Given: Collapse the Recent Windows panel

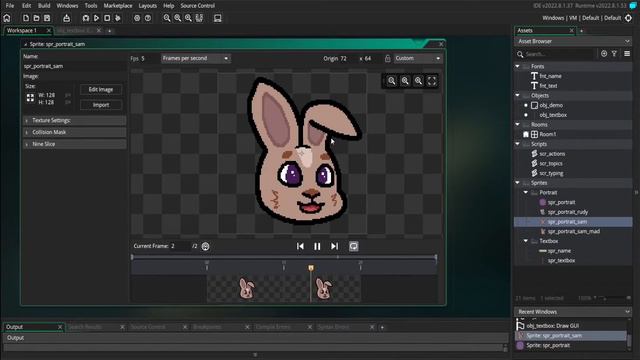Looking at the screenshot, I should coord(627,312).
